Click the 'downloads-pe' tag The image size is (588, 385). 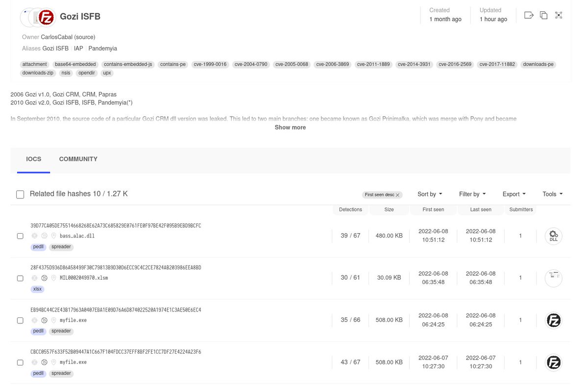(538, 64)
